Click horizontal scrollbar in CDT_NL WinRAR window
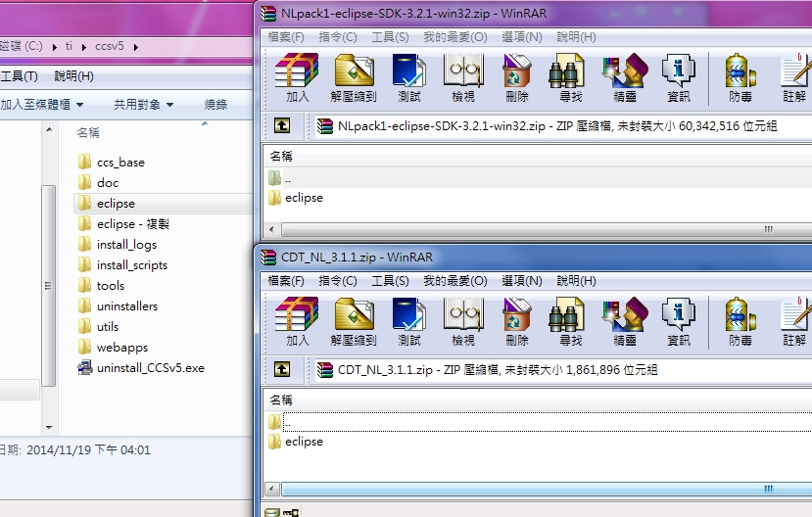 (547, 489)
